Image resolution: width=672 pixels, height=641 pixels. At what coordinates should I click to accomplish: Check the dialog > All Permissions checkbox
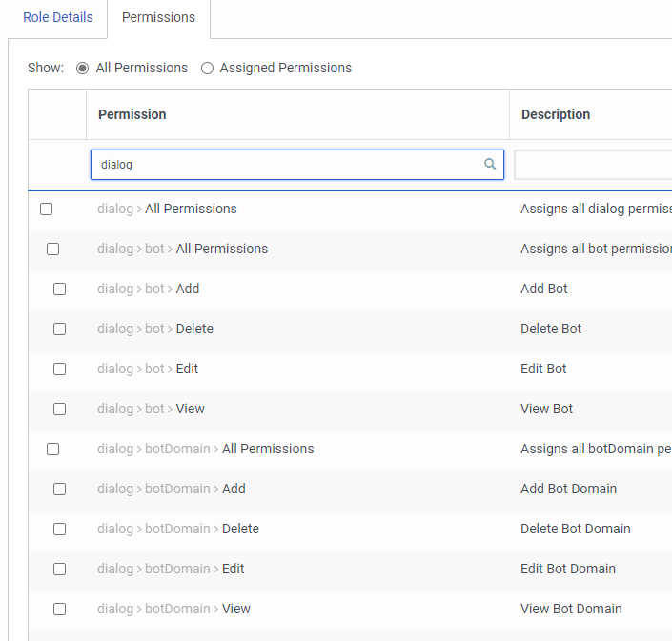point(46,209)
